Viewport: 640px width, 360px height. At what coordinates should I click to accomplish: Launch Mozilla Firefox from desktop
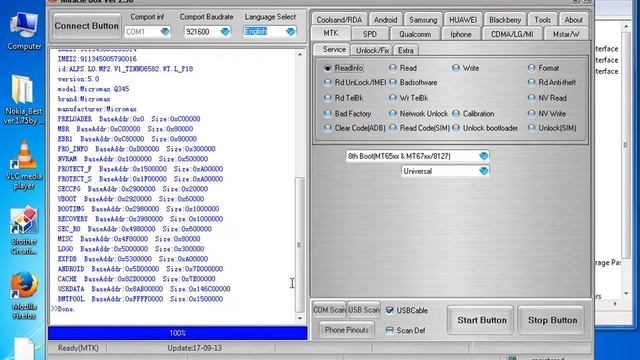pos(24,296)
